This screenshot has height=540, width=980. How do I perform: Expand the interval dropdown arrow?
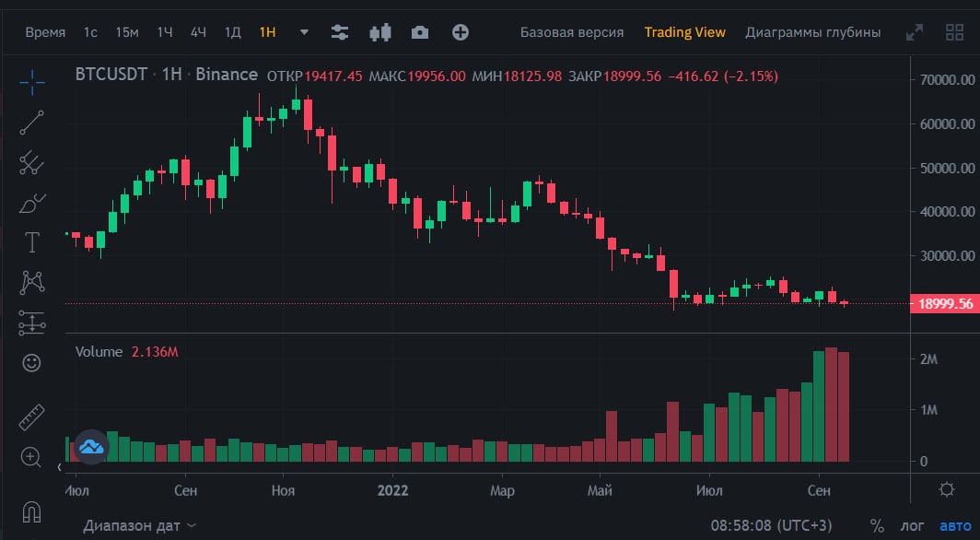tap(304, 32)
